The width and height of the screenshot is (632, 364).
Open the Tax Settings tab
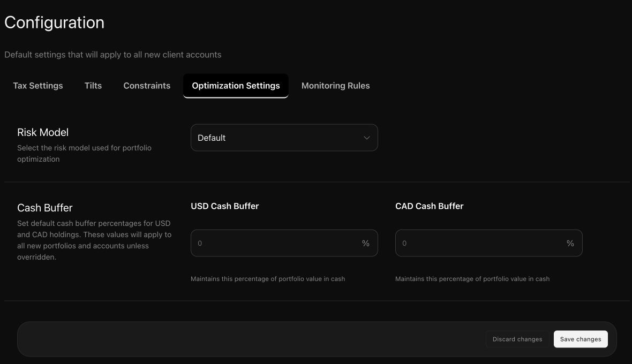[38, 86]
